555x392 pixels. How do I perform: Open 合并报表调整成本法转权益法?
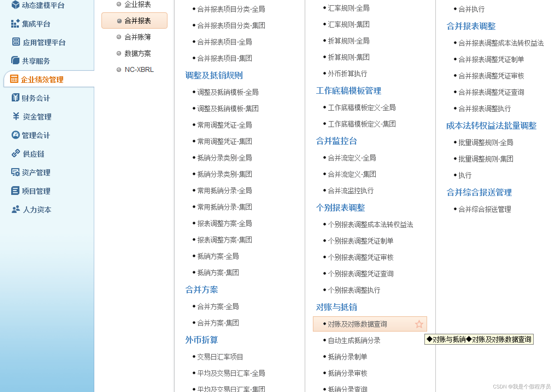(x=501, y=43)
